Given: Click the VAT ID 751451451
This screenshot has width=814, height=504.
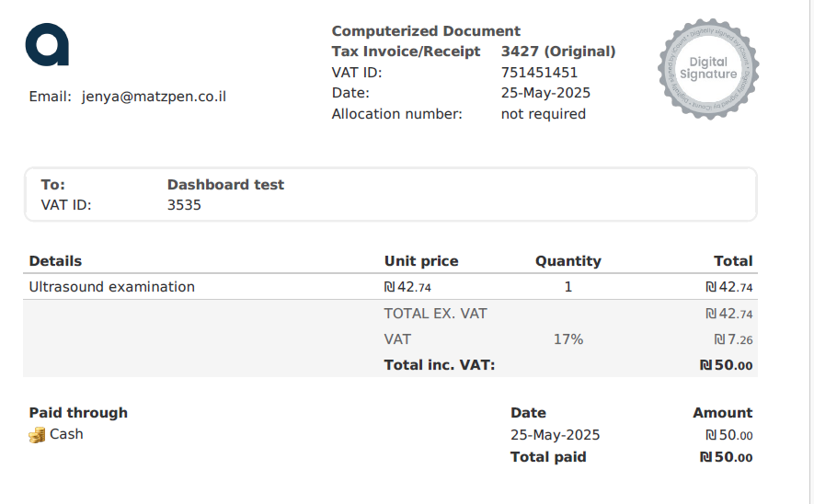Looking at the screenshot, I should click(539, 73).
